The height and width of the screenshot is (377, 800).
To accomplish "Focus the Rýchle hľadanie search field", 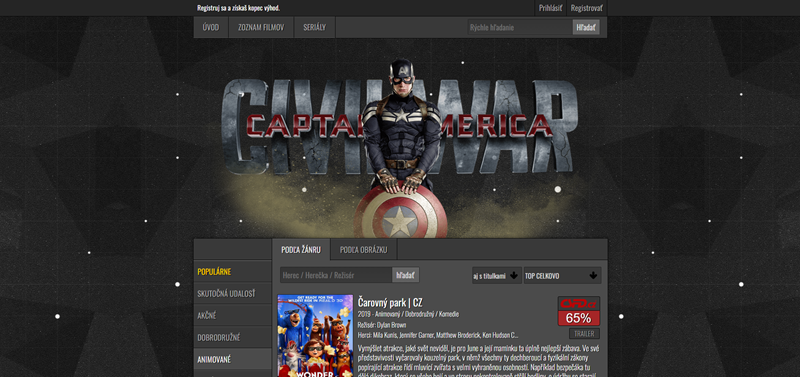I will point(520,28).
